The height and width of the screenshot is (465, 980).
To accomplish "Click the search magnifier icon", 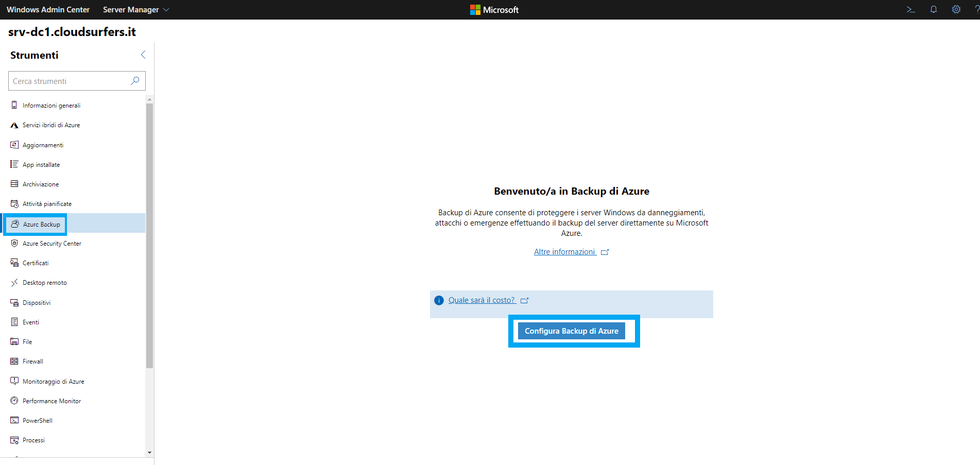I will (135, 81).
